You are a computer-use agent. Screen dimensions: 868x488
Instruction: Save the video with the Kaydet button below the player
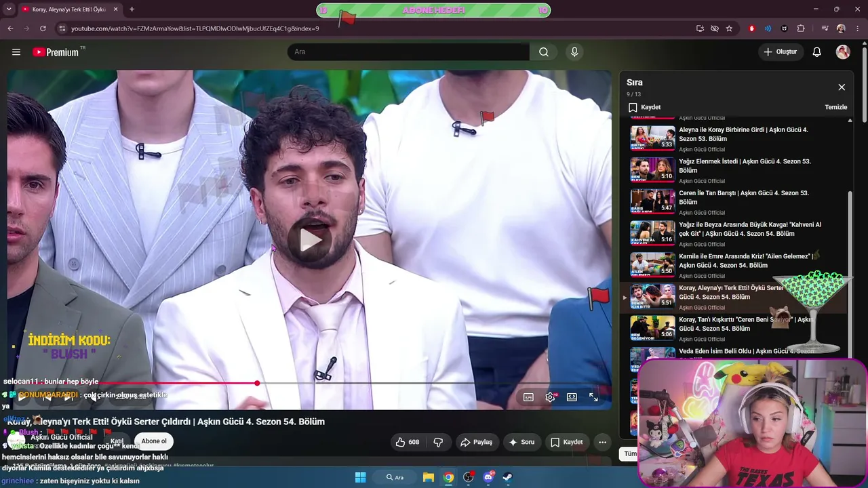(567, 442)
